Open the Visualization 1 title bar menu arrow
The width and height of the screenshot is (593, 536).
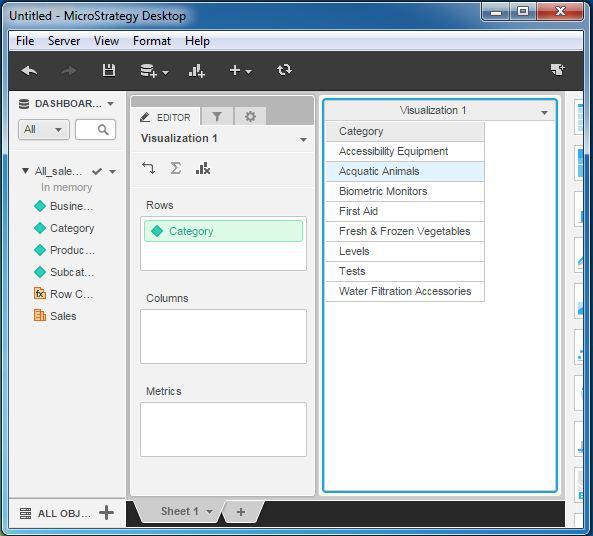(x=544, y=113)
